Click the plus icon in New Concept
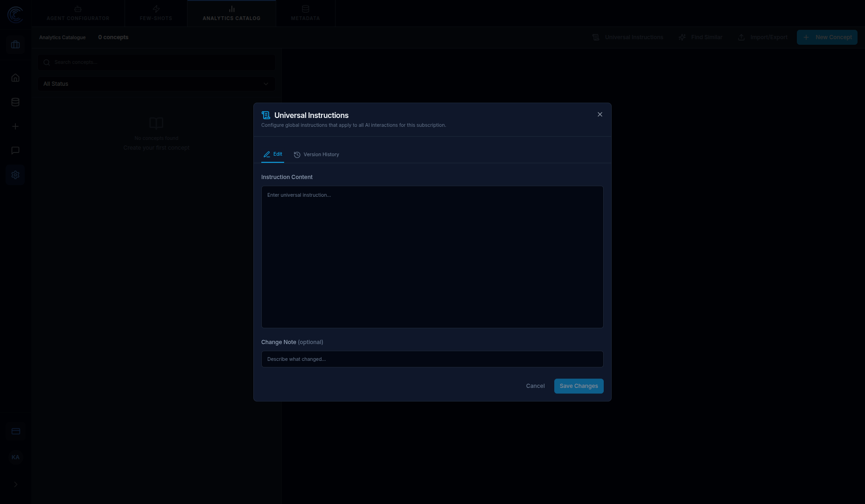 [806, 37]
